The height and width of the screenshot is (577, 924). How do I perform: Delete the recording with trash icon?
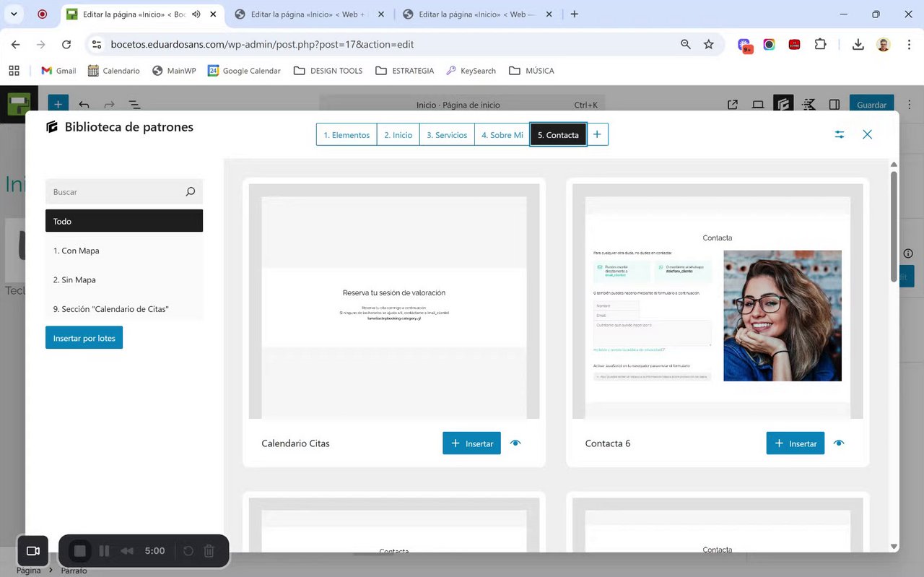[x=209, y=551]
